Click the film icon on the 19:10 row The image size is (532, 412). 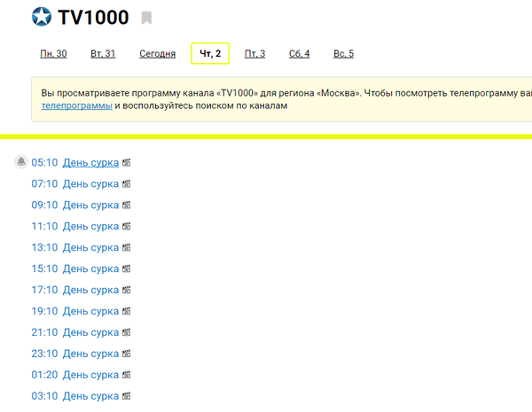click(127, 312)
